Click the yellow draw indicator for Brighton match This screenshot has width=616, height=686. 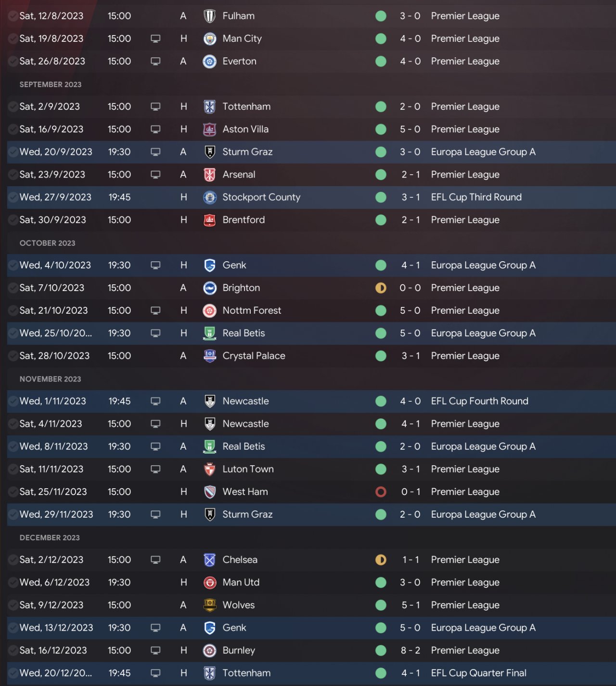[381, 288]
